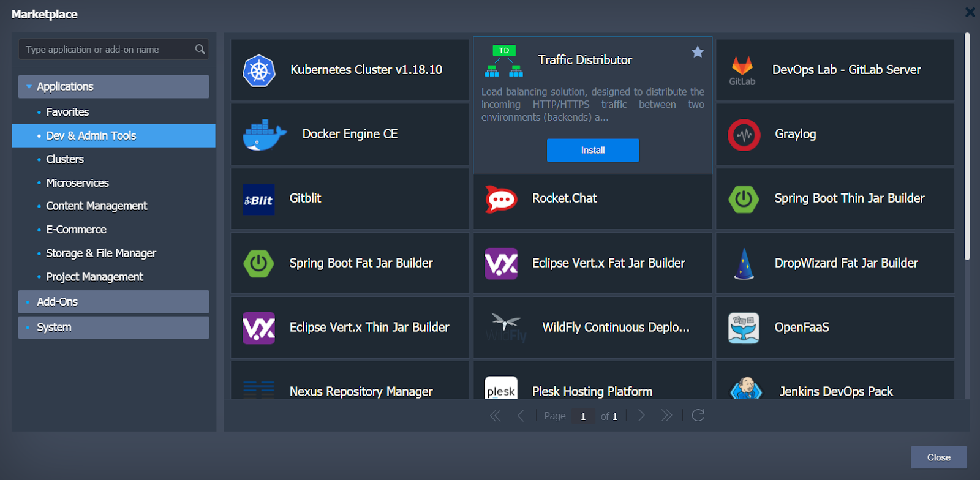The image size is (980, 480).
Task: Select the Rocket.Chat title
Action: click(x=565, y=198)
